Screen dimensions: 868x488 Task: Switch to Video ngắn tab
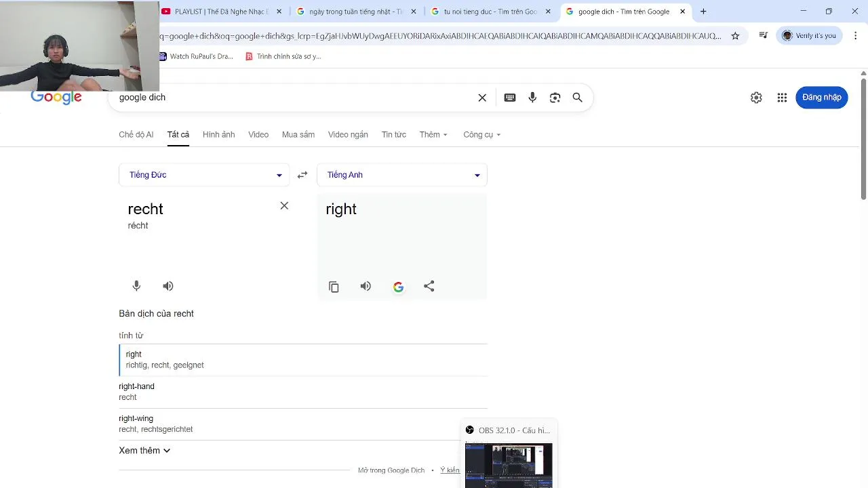click(348, 135)
